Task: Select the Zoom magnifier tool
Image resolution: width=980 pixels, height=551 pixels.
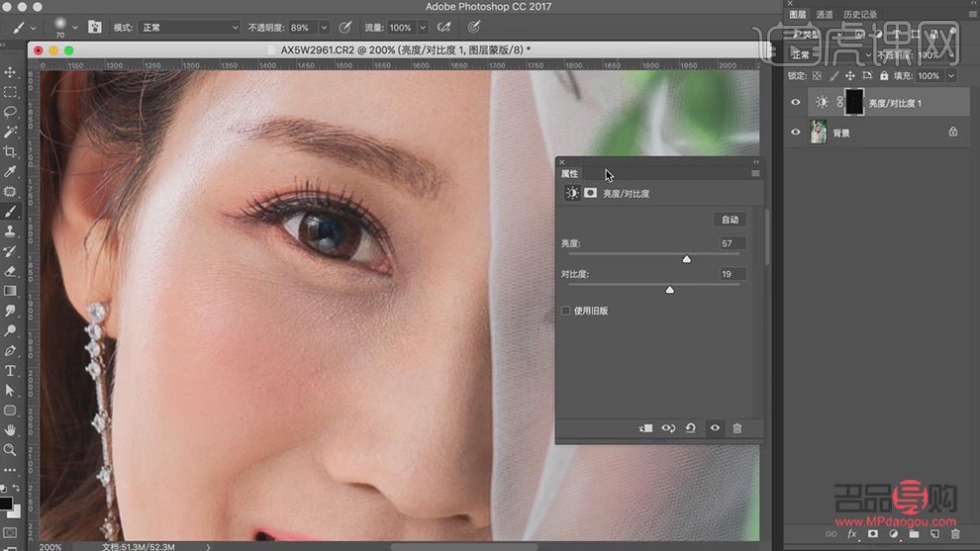Action: (x=11, y=449)
